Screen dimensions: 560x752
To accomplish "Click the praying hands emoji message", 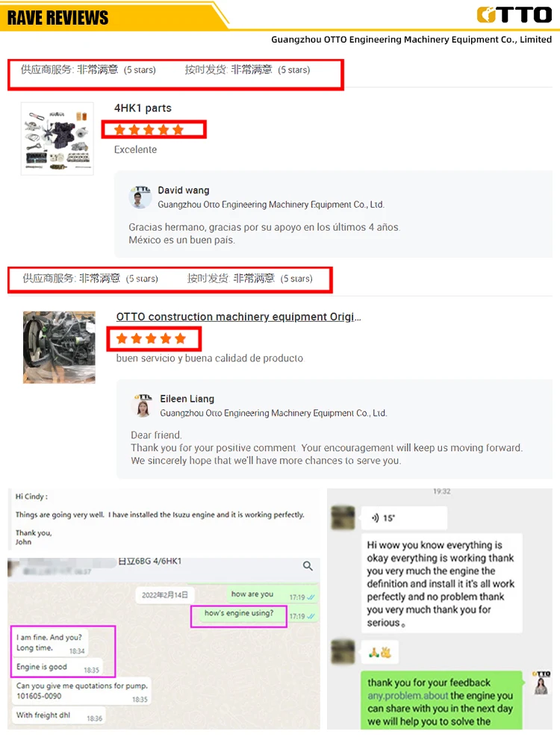I will [x=380, y=652].
